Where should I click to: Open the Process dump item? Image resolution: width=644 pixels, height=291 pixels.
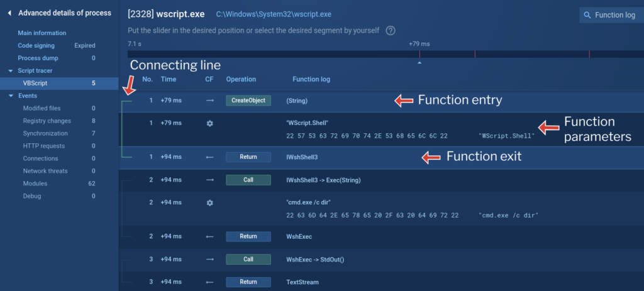pyautogui.click(x=38, y=58)
